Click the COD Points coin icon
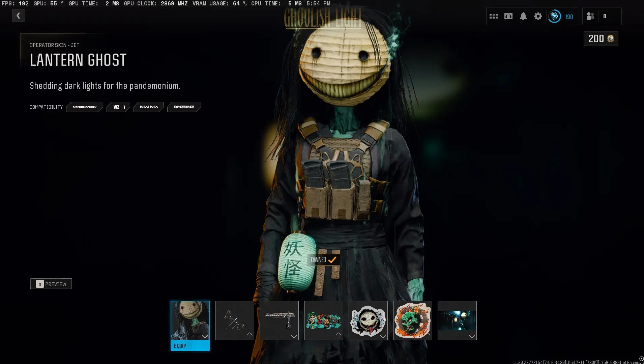 click(611, 38)
